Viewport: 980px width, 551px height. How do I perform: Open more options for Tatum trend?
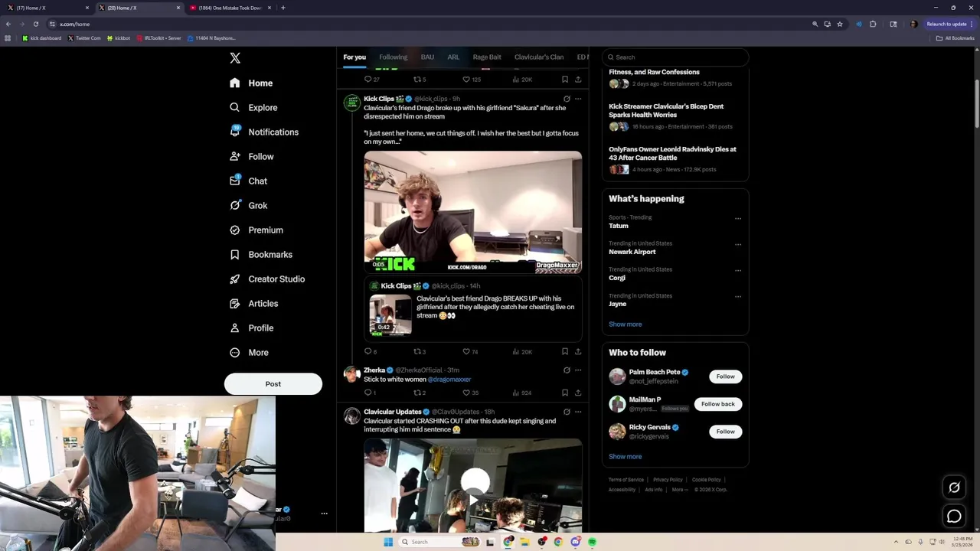click(x=738, y=218)
